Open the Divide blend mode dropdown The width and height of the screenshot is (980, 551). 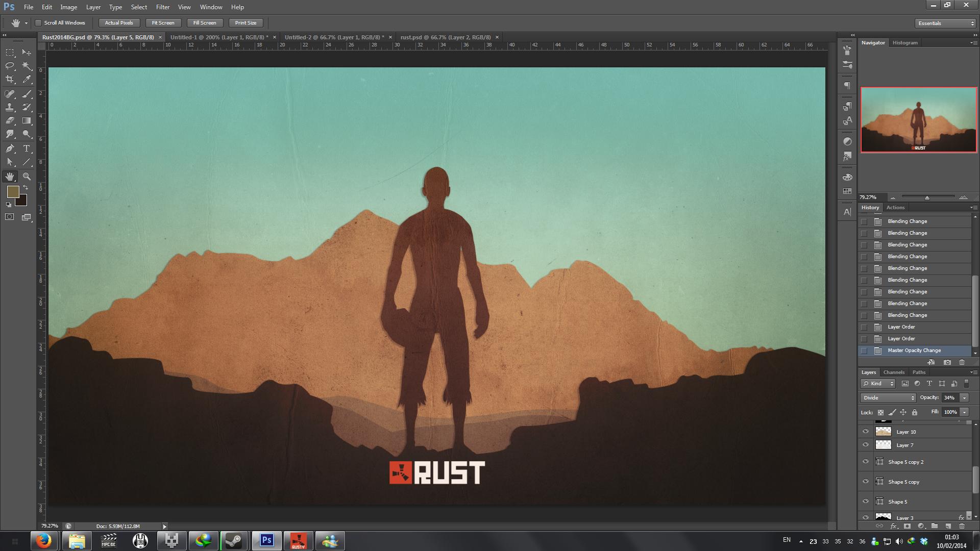click(x=888, y=397)
